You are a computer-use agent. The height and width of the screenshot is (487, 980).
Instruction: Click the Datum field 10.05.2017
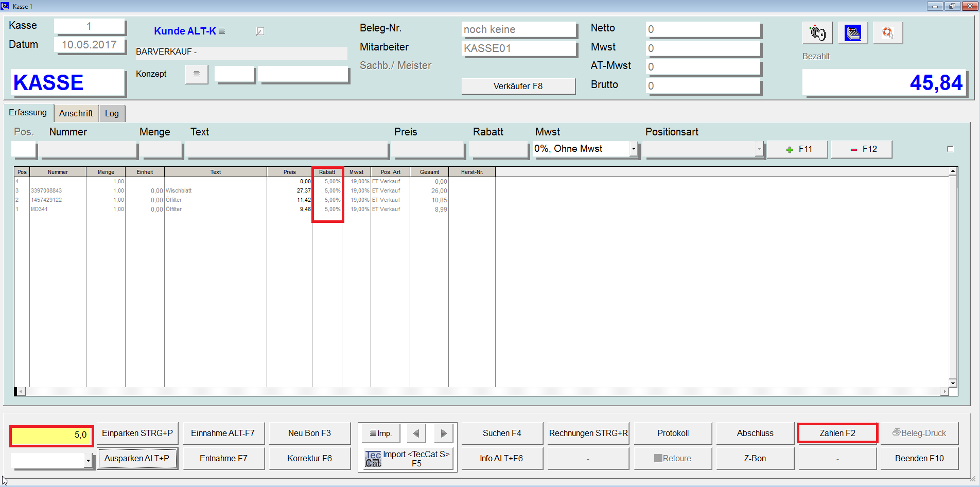[90, 45]
